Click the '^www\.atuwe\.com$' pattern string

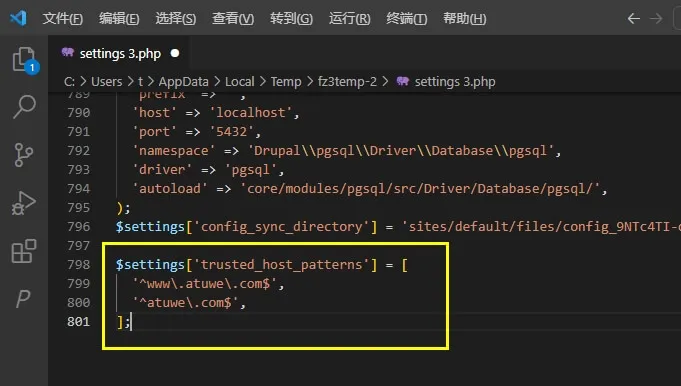205,284
